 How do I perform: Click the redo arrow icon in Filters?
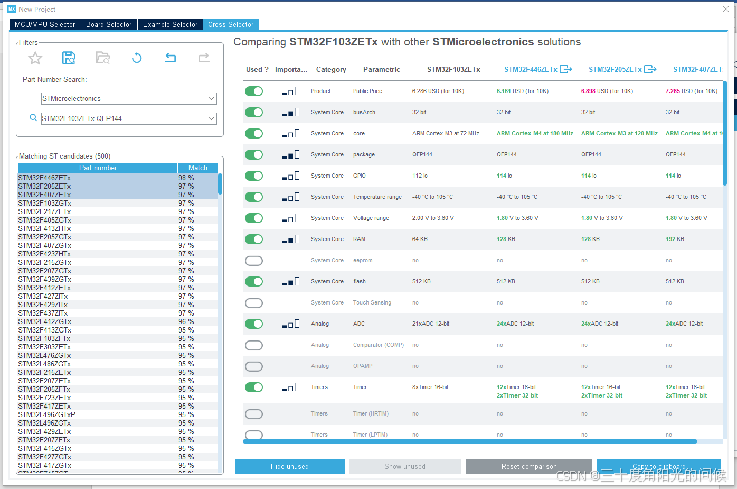tap(204, 57)
